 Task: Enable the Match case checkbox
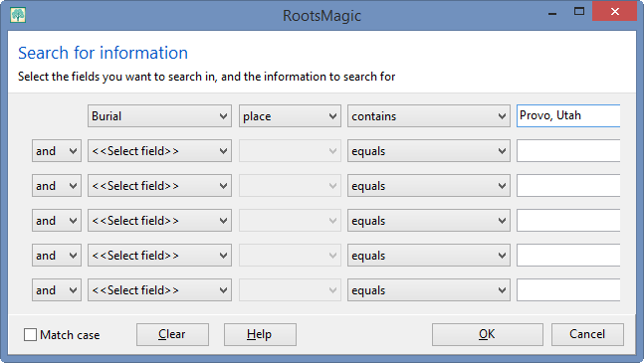31,335
